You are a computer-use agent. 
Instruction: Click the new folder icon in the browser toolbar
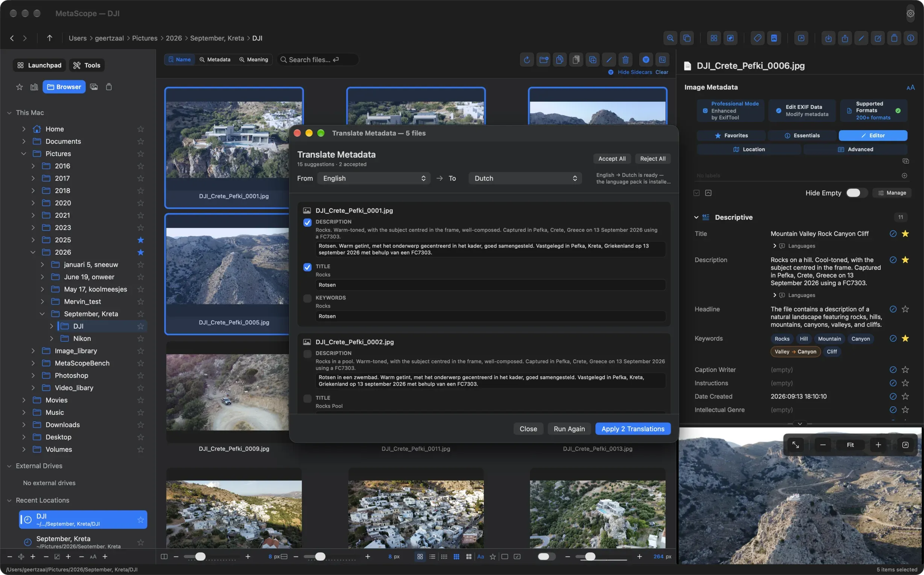pos(544,60)
